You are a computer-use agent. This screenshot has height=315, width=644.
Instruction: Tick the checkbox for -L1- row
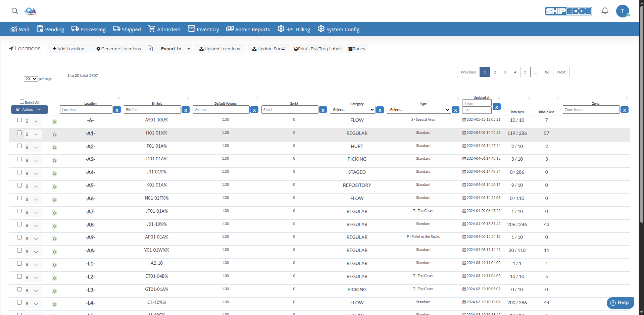click(x=19, y=263)
